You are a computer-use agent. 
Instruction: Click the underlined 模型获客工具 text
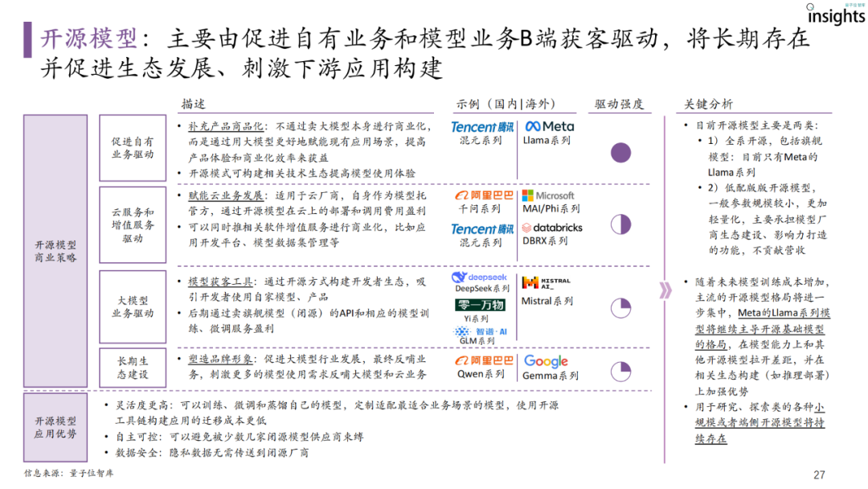[219, 281]
